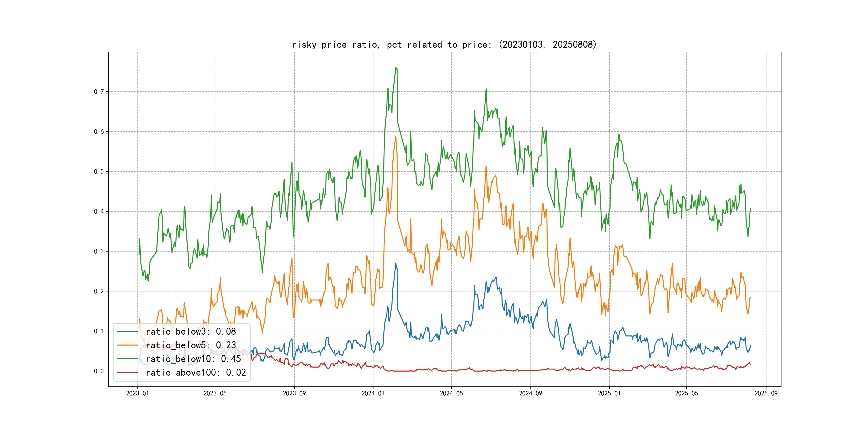
Task: Click the 2023-01 x-axis tick label
Action: pos(137,393)
